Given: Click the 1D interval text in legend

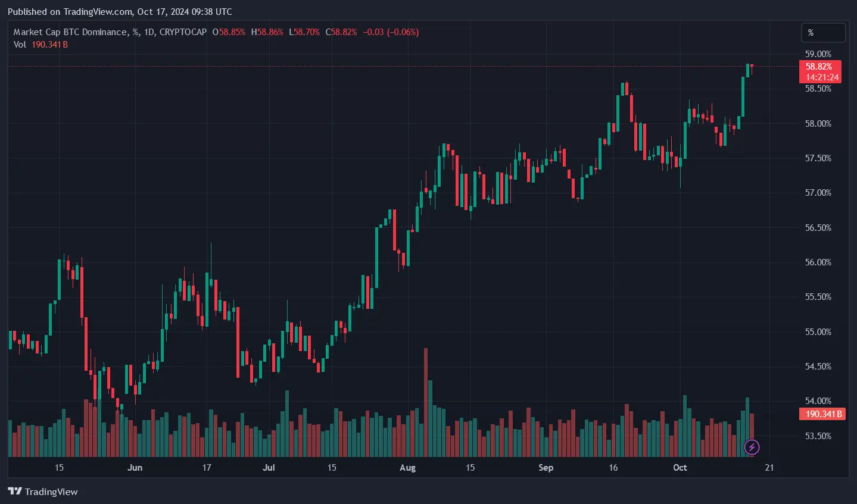Looking at the screenshot, I should tap(149, 32).
